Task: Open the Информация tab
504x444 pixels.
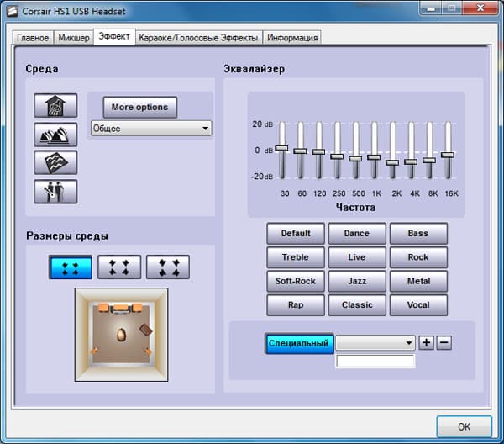Action: [292, 38]
